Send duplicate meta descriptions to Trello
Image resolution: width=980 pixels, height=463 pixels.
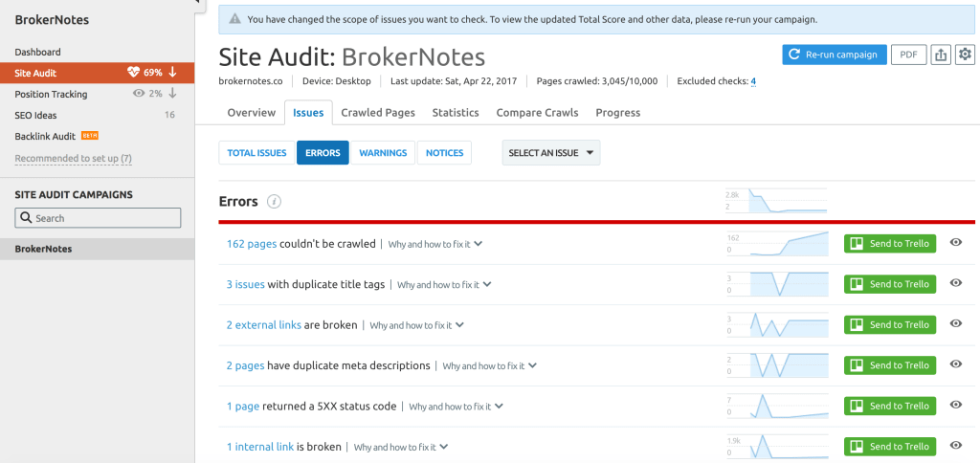click(890, 365)
